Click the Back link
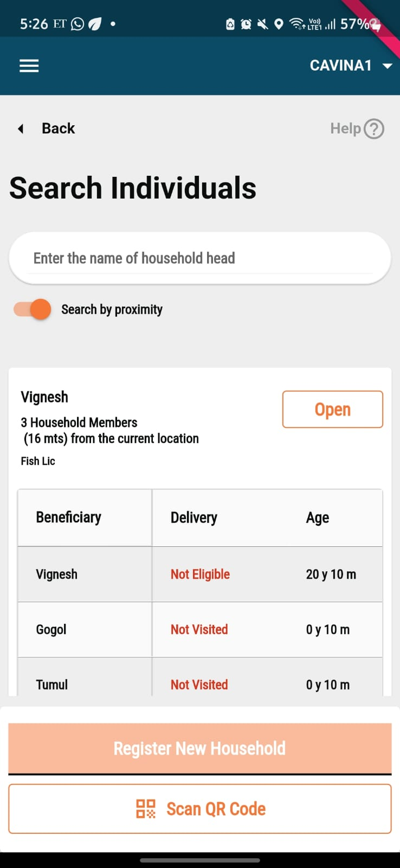This screenshot has height=868, width=400. 58,129
